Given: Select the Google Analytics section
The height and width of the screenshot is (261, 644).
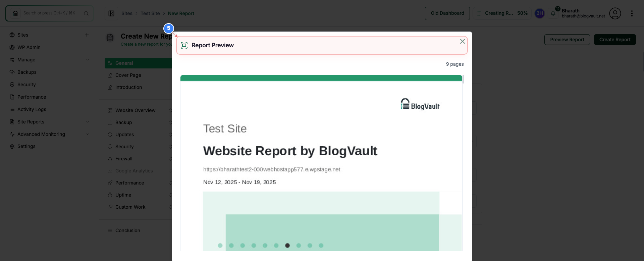Looking at the screenshot, I should pos(134,171).
